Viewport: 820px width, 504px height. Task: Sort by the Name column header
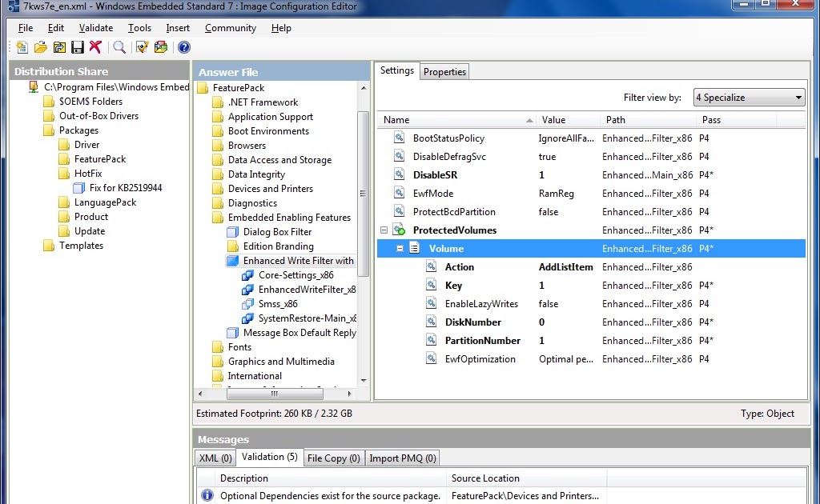(457, 120)
